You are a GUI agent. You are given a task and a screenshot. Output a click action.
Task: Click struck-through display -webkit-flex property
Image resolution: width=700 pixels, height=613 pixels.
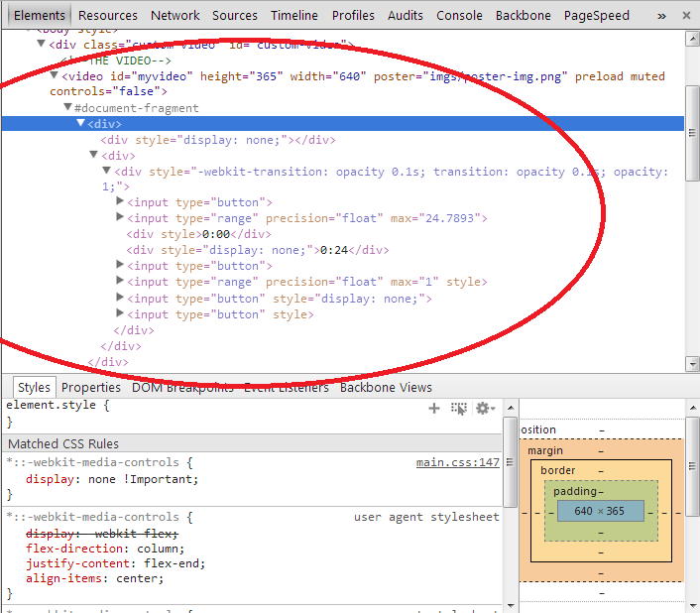(x=102, y=534)
